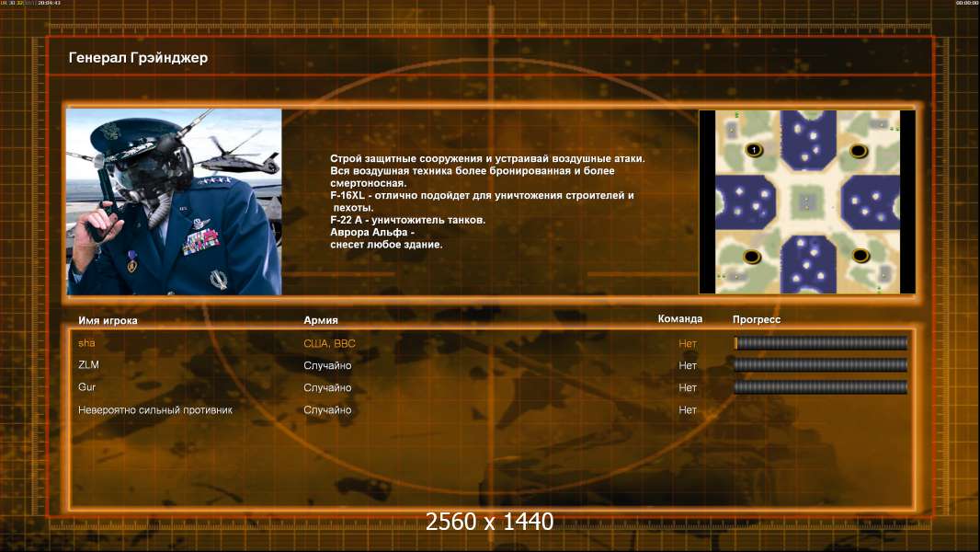980x552 pixels.
Task: Click sha player loading progress bar
Action: coord(821,342)
